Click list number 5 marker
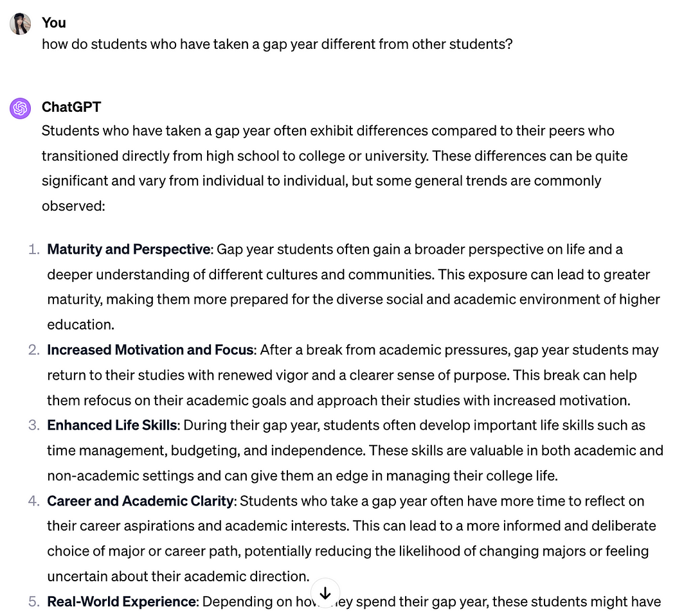The image size is (675, 616). click(34, 602)
